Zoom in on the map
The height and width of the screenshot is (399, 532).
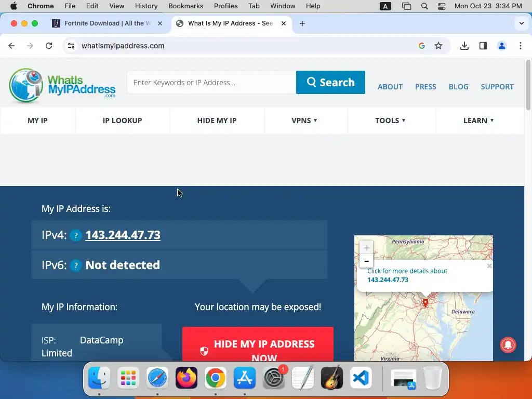[x=366, y=248]
